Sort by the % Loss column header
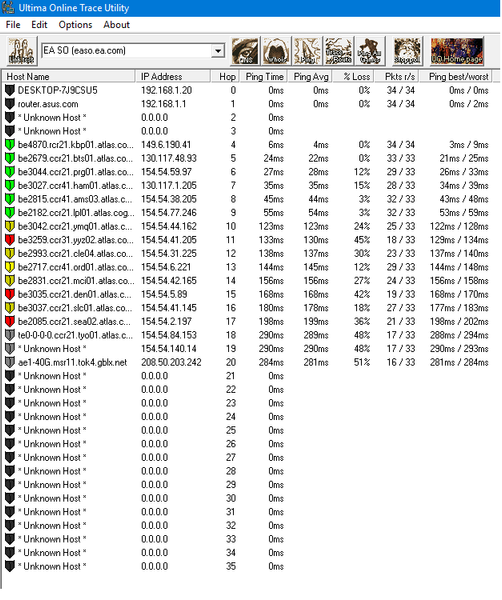The image size is (502, 600). [x=353, y=77]
